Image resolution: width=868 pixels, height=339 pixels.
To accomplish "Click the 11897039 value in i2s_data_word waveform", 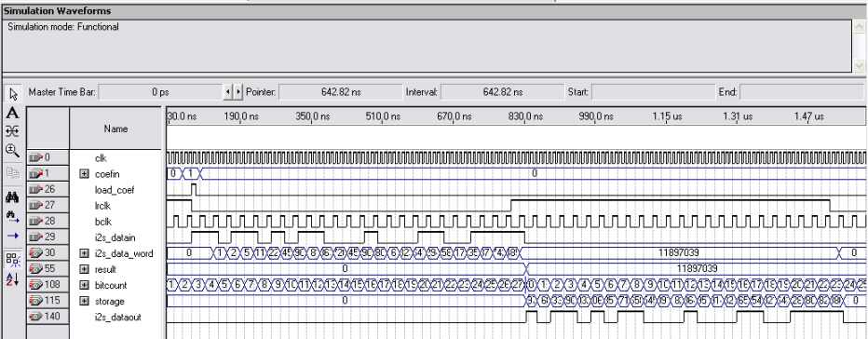I will tap(678, 252).
